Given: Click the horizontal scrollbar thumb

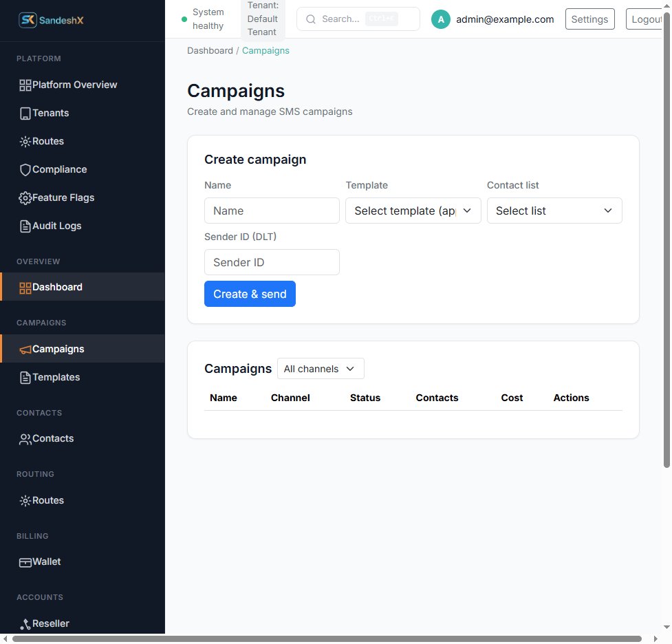Looking at the screenshot, I should 327,639.
